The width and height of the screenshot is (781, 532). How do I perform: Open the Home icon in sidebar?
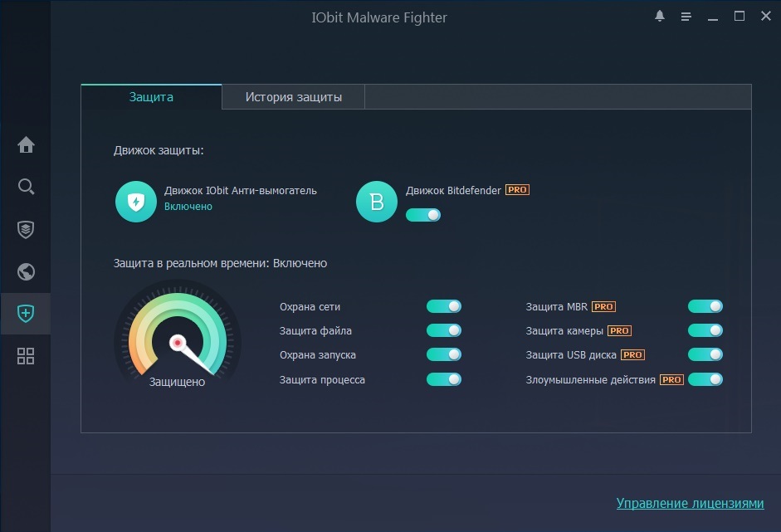[x=26, y=145]
